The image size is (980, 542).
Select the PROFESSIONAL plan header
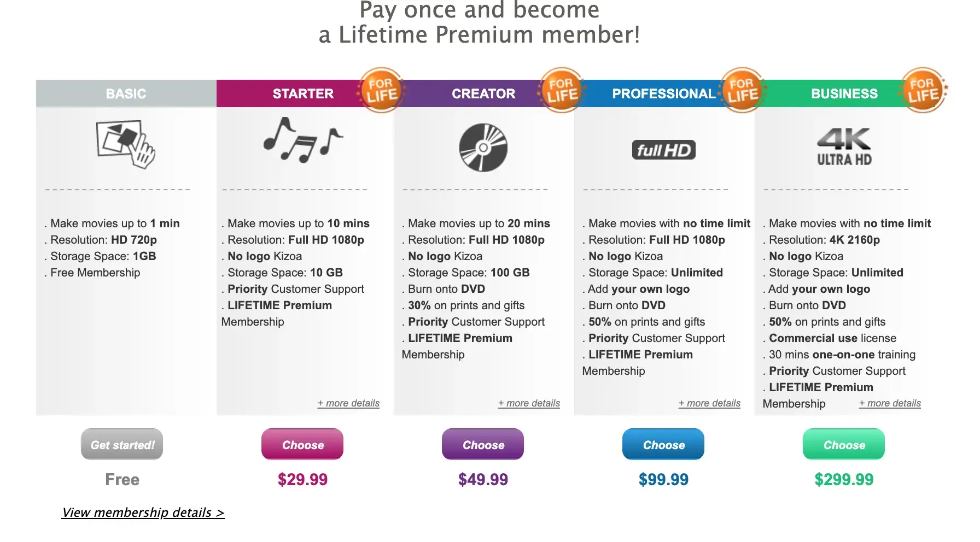pyautogui.click(x=663, y=93)
